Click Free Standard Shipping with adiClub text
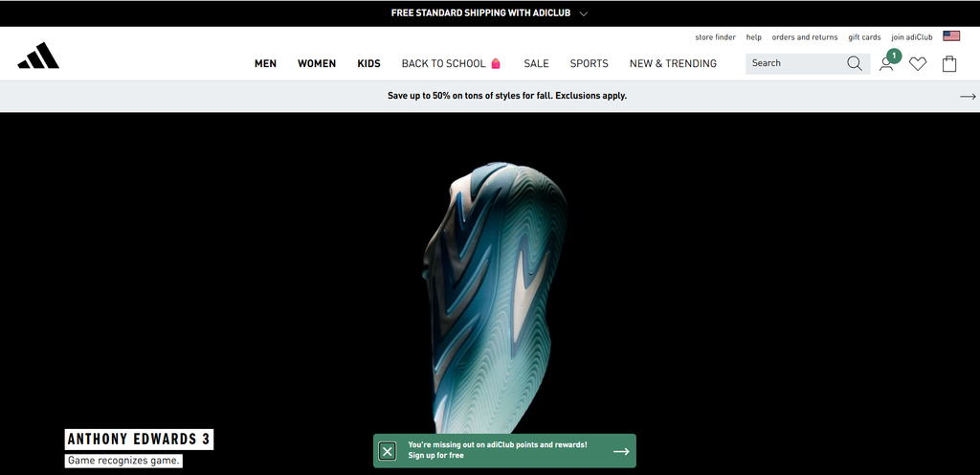 click(x=480, y=13)
